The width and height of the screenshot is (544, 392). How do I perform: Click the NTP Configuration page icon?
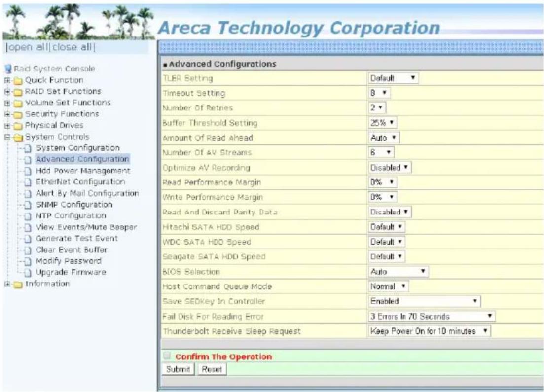pos(28,216)
